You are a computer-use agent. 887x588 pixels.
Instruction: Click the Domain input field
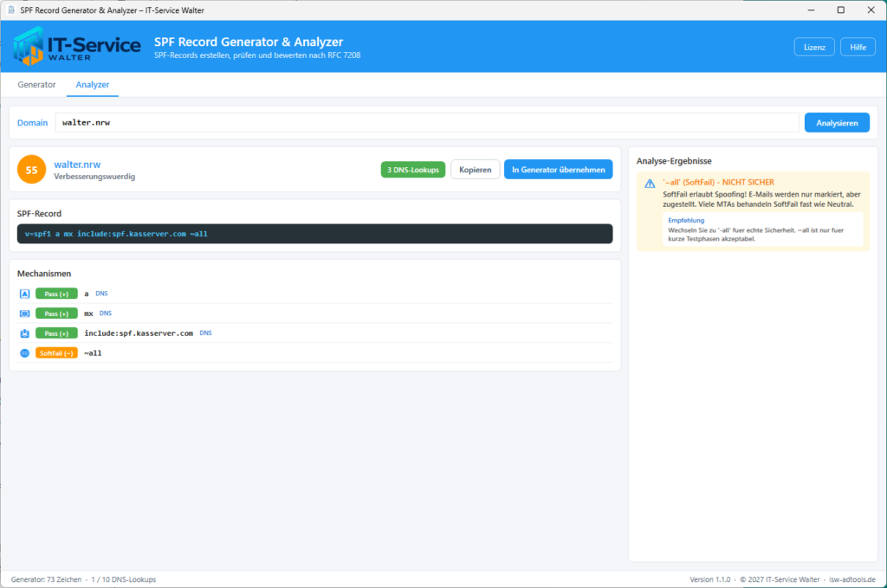427,123
